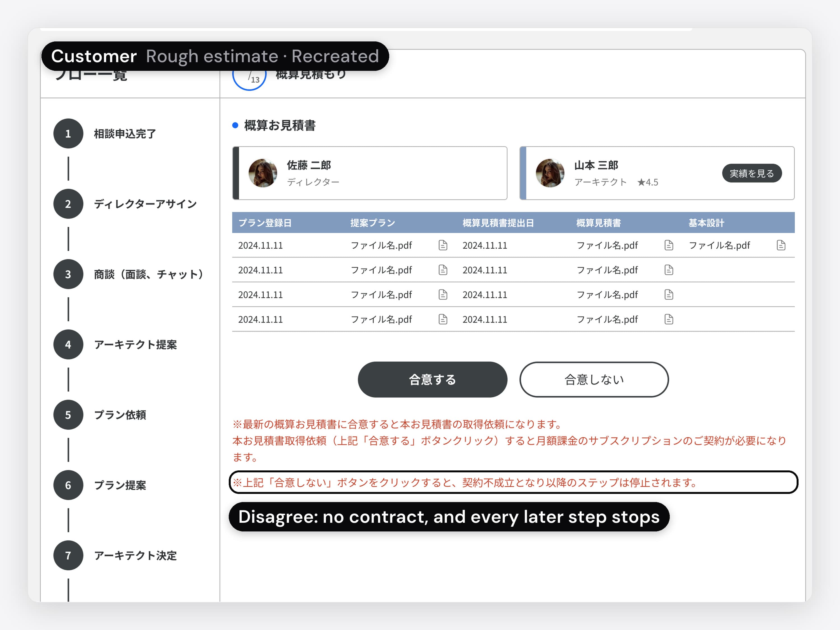Click the 実績を見る button
Viewport: 840px width, 630px height.
coord(752,173)
